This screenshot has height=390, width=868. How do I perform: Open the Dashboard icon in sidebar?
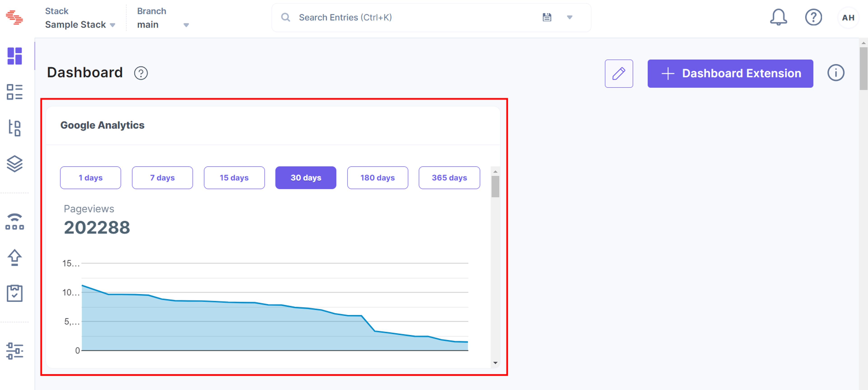point(14,56)
